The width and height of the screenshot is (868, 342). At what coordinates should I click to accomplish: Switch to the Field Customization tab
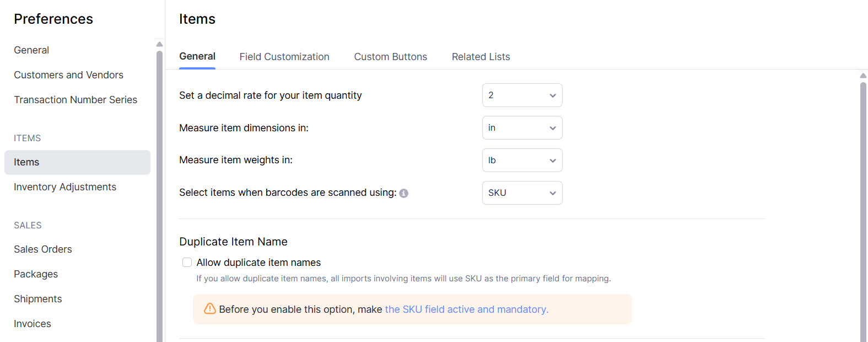tap(284, 57)
